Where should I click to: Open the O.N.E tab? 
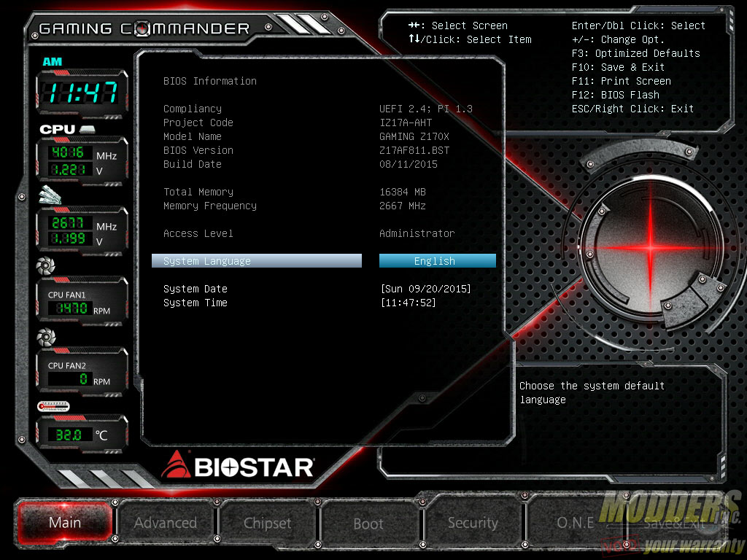[575, 523]
